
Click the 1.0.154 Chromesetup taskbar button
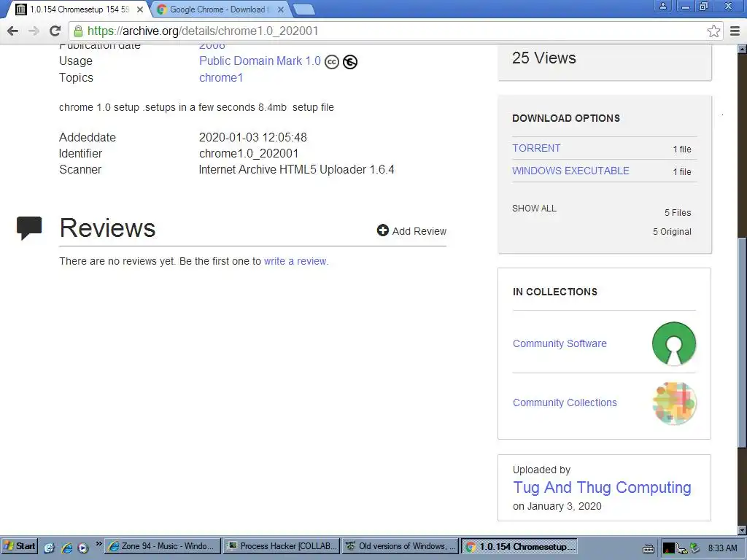click(519, 546)
